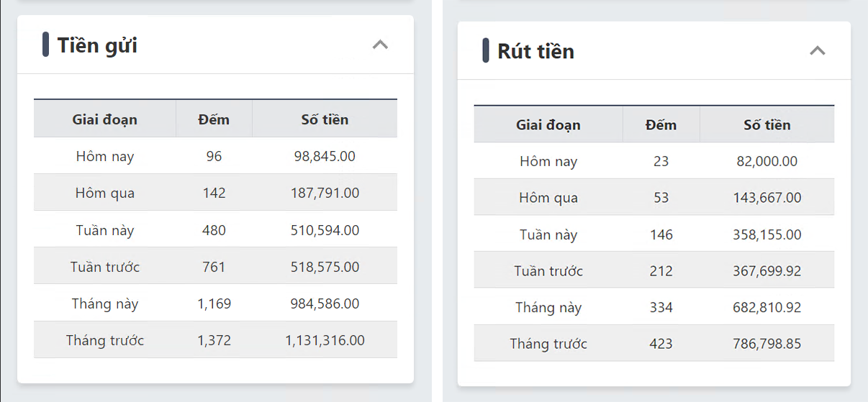Collapse the Tiền gửi panel

(x=380, y=45)
